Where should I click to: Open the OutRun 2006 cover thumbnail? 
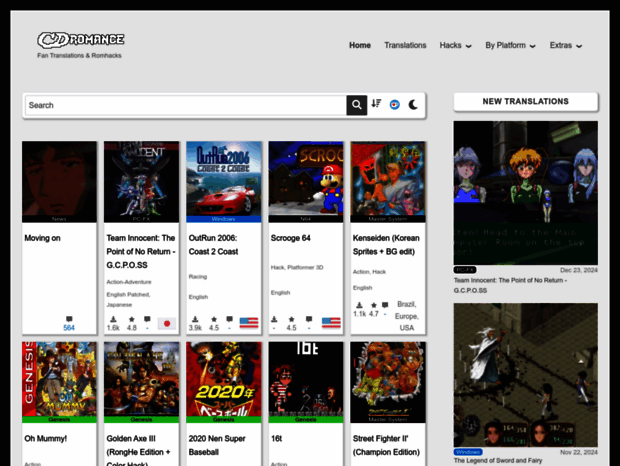click(224, 181)
